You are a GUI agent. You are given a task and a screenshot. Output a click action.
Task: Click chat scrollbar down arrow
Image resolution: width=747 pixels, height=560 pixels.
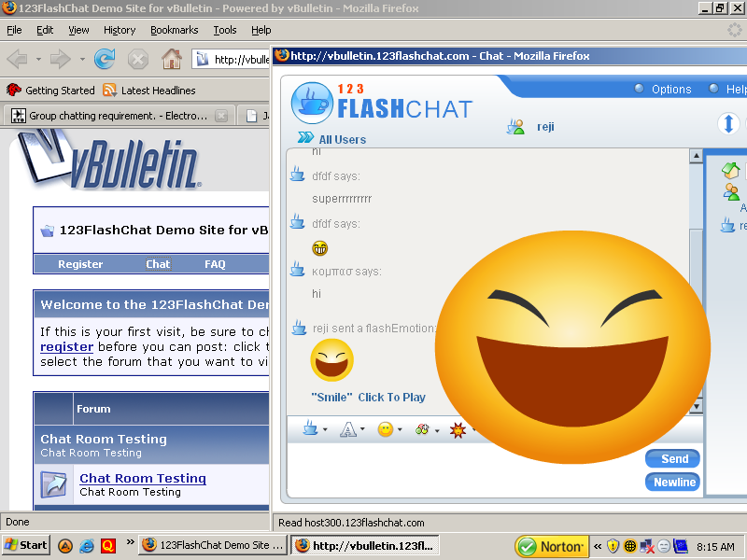(696, 406)
